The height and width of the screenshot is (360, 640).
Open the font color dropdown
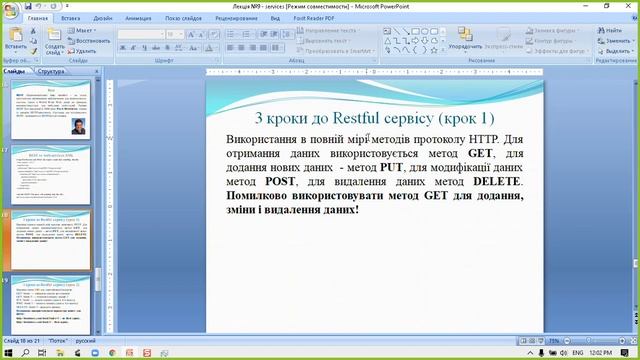click(x=210, y=48)
